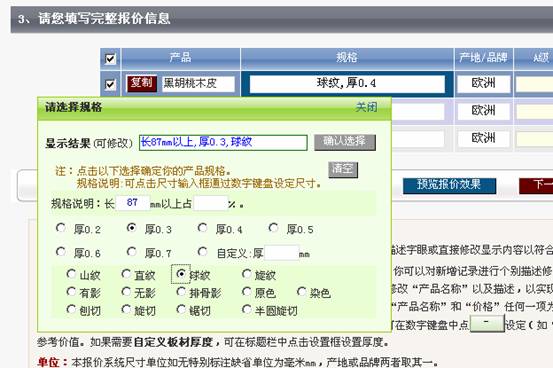Screen dimensions: 553x368
Task: Click the 欧洲 origin field in the third row
Action: (x=484, y=138)
